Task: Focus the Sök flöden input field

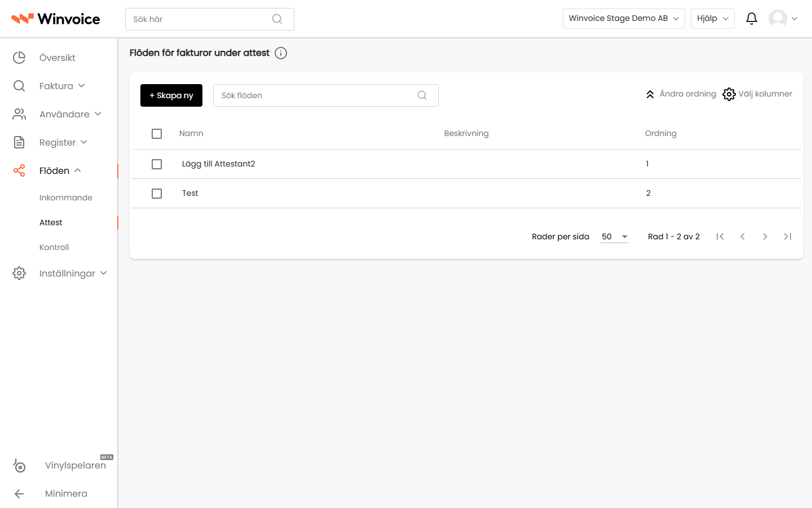Action: 326,95
